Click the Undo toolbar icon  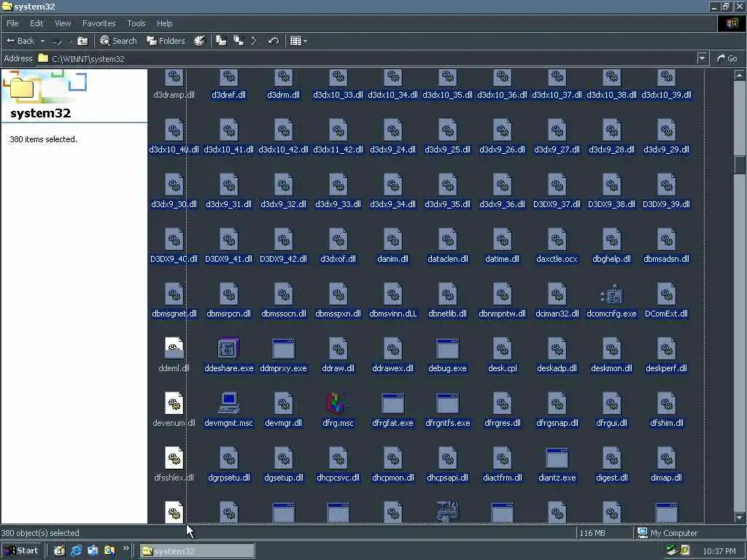click(x=273, y=41)
